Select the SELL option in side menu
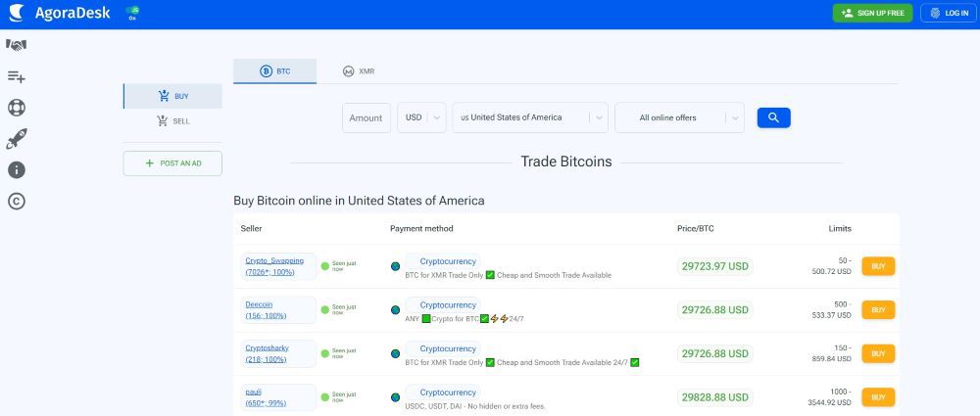Viewport: 980px width, 416px height. [x=172, y=121]
